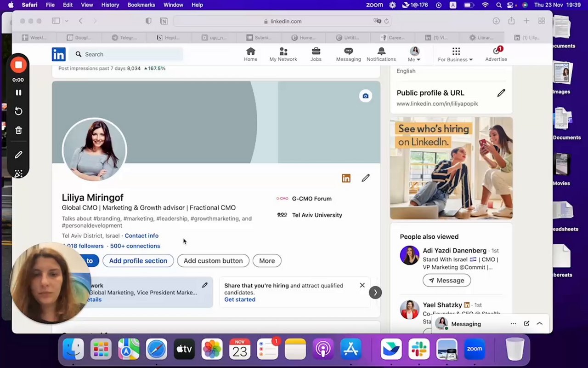Open the Bookmarks menu
588x368 pixels.
coord(141,5)
